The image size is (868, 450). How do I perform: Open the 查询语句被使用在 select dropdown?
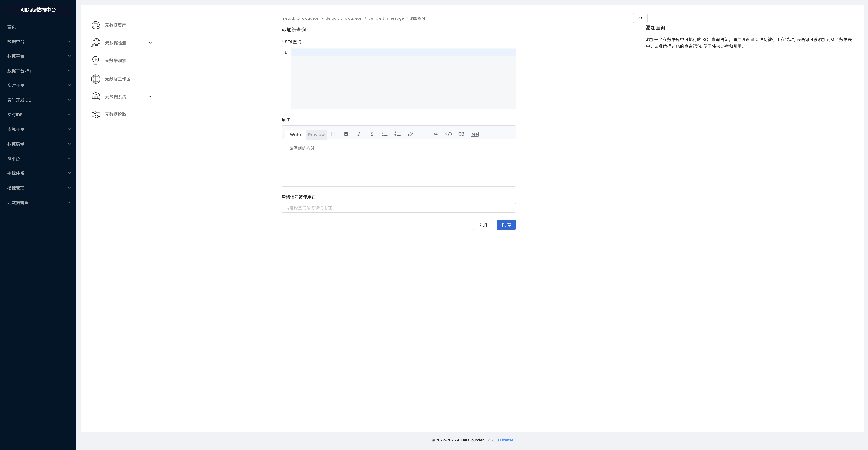398,208
